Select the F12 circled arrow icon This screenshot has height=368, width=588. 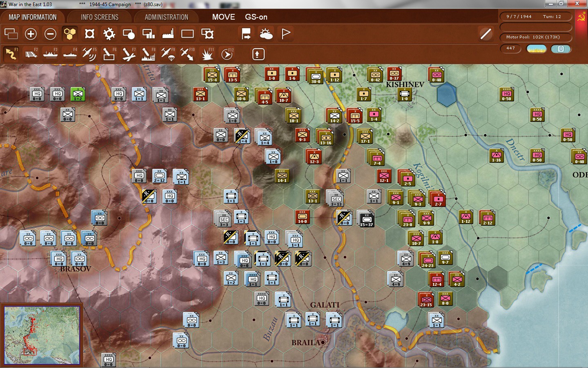coord(227,54)
